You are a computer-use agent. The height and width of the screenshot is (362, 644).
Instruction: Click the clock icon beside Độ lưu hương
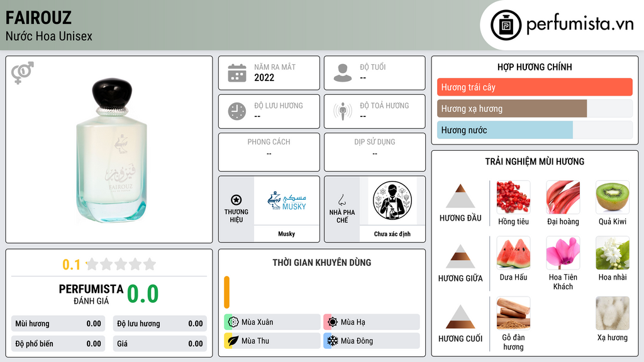(x=237, y=111)
